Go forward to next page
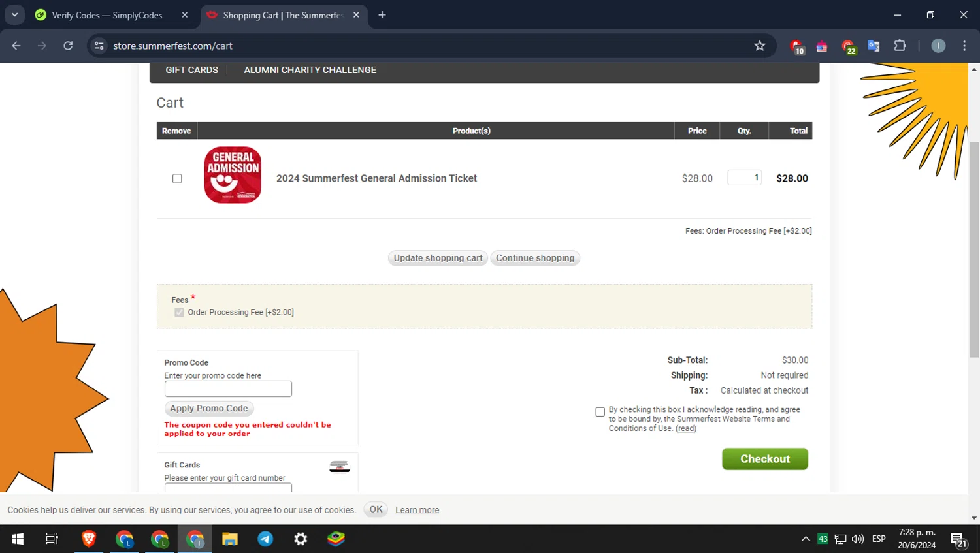The width and height of the screenshot is (980, 553). pyautogui.click(x=42, y=46)
